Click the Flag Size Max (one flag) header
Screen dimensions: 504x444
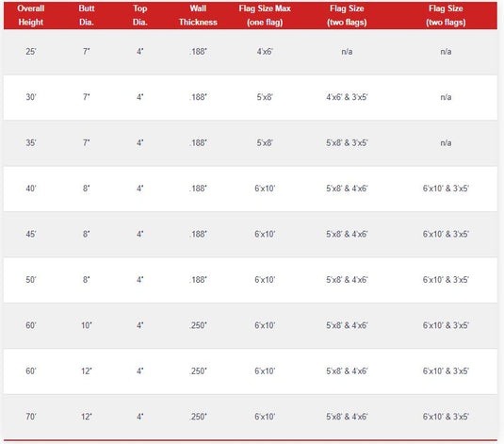click(x=265, y=15)
